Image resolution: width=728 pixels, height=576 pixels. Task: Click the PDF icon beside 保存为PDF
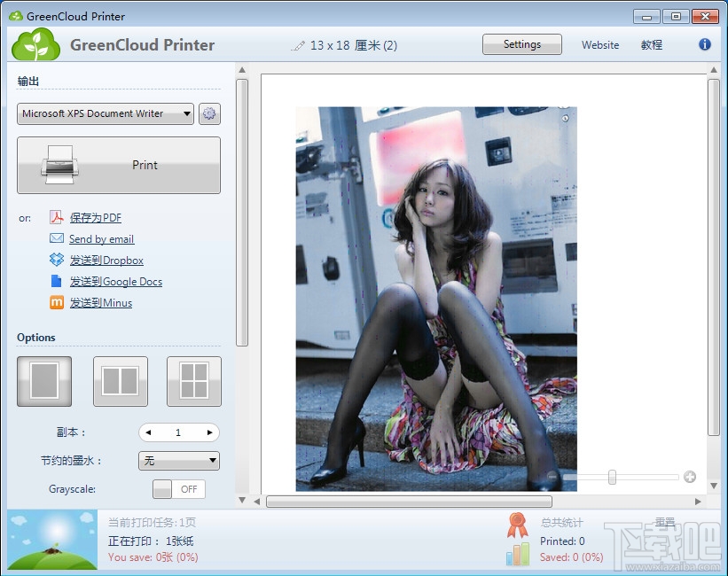57,217
